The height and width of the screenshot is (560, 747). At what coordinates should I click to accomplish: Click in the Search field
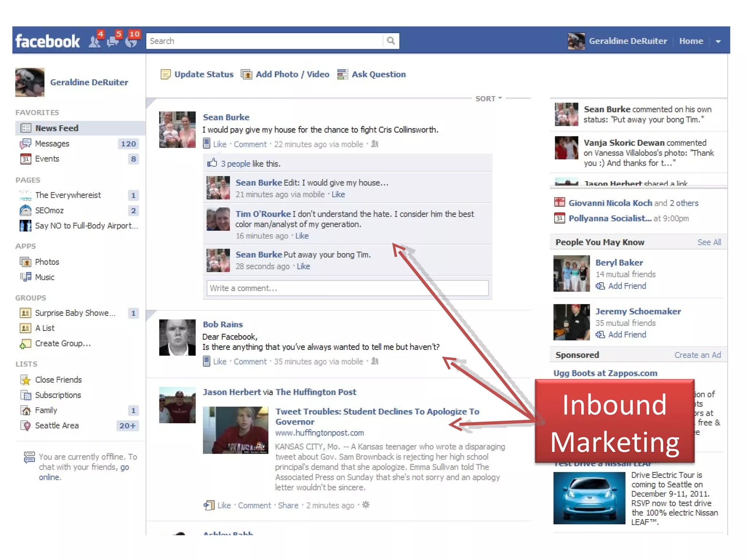(x=264, y=41)
